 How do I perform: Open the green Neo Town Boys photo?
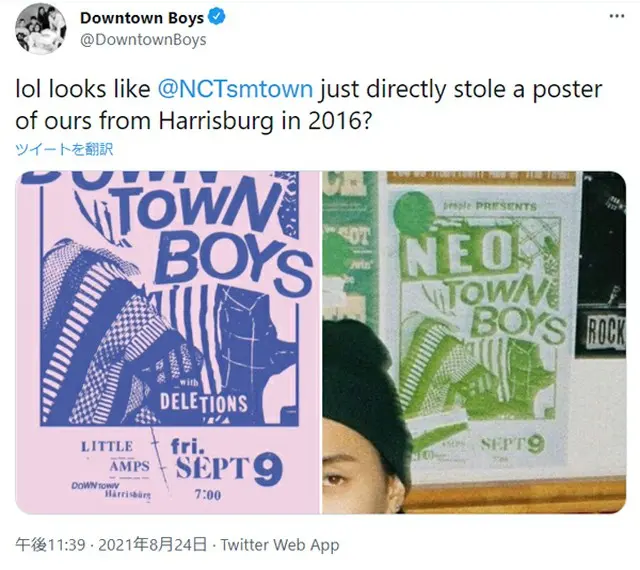474,342
